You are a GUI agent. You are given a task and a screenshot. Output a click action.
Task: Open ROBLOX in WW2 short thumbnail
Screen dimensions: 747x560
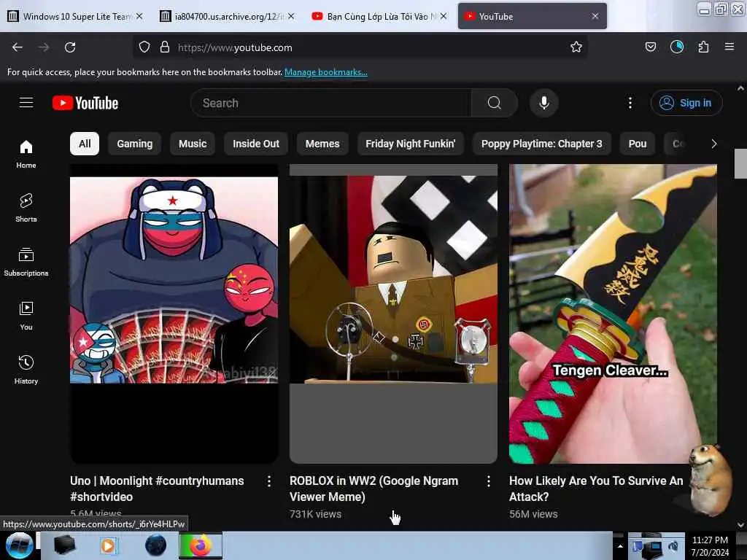[x=393, y=314]
